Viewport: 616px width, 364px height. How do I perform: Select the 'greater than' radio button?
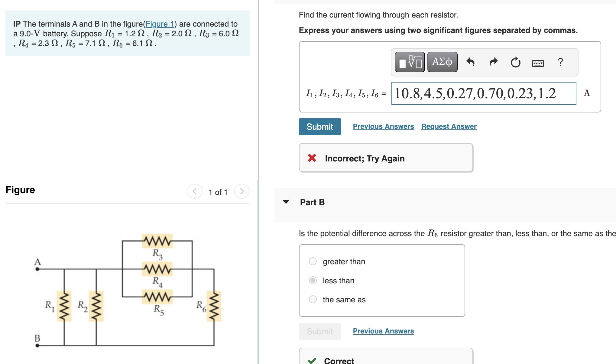click(312, 261)
